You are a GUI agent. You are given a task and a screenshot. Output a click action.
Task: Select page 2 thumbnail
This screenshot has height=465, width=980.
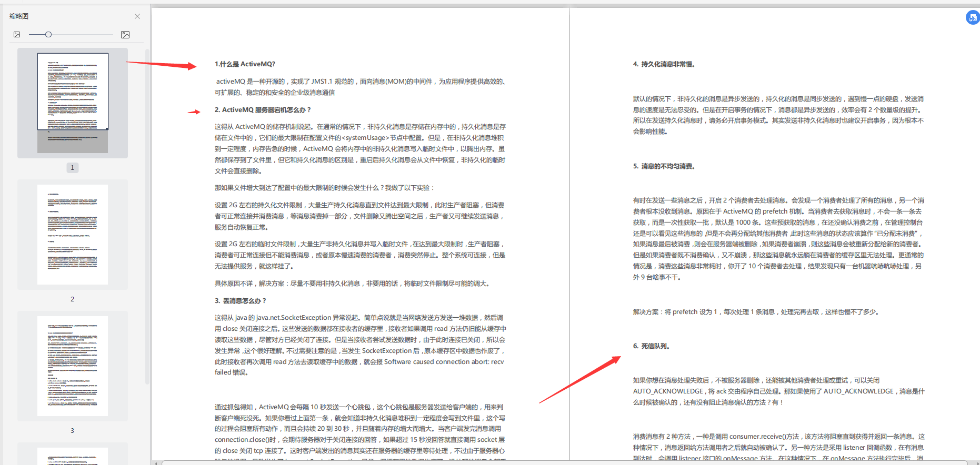pos(73,235)
